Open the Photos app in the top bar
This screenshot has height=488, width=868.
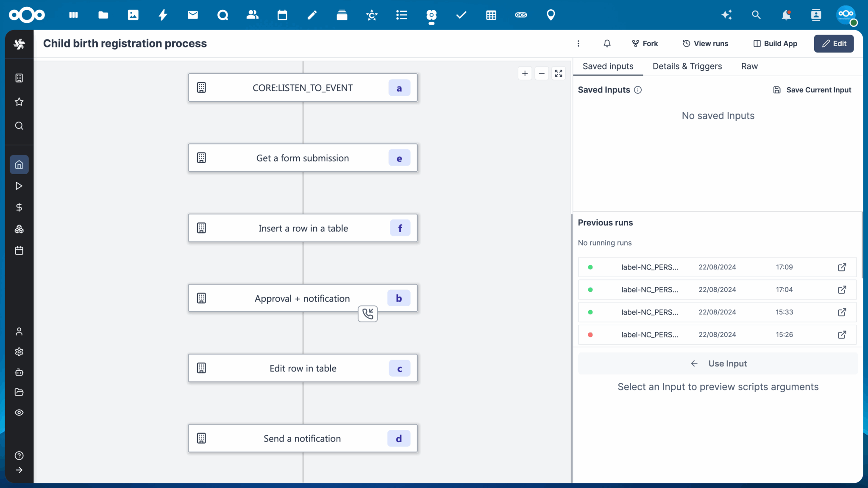tap(133, 15)
